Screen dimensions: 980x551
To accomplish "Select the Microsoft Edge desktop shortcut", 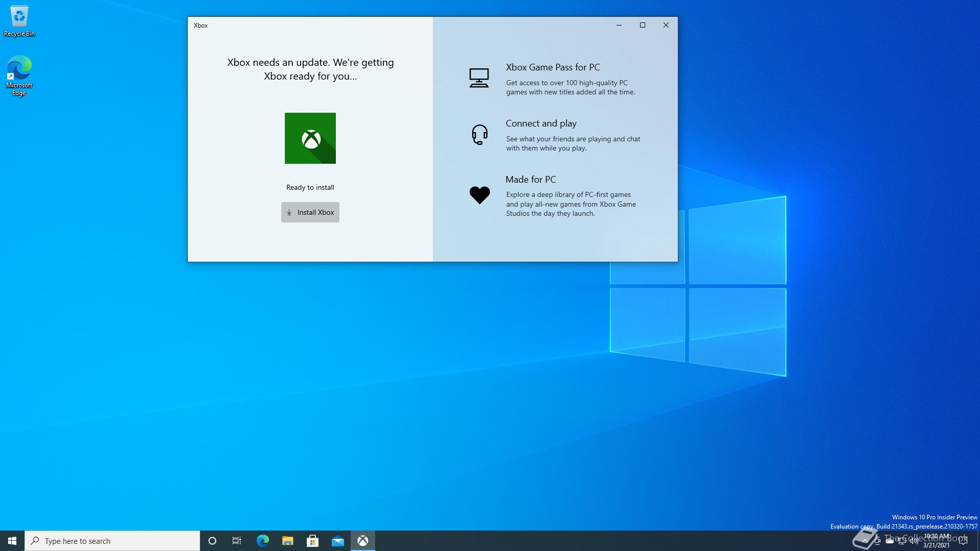I will click(x=19, y=76).
